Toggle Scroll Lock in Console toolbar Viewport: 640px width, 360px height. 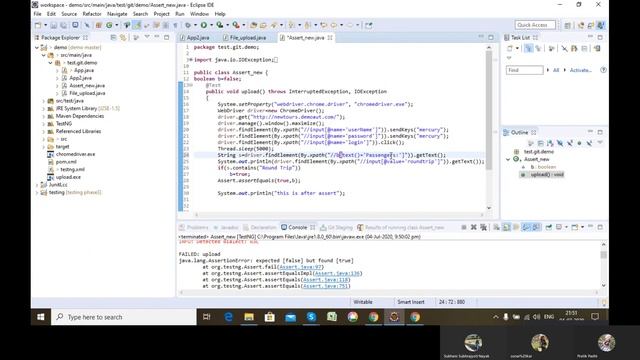(x=506, y=227)
